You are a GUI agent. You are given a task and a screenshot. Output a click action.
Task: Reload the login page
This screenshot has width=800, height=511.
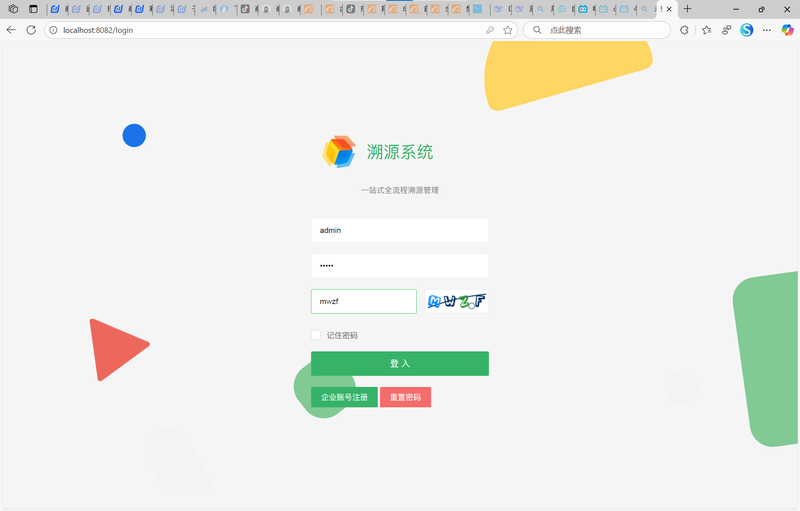tap(31, 30)
